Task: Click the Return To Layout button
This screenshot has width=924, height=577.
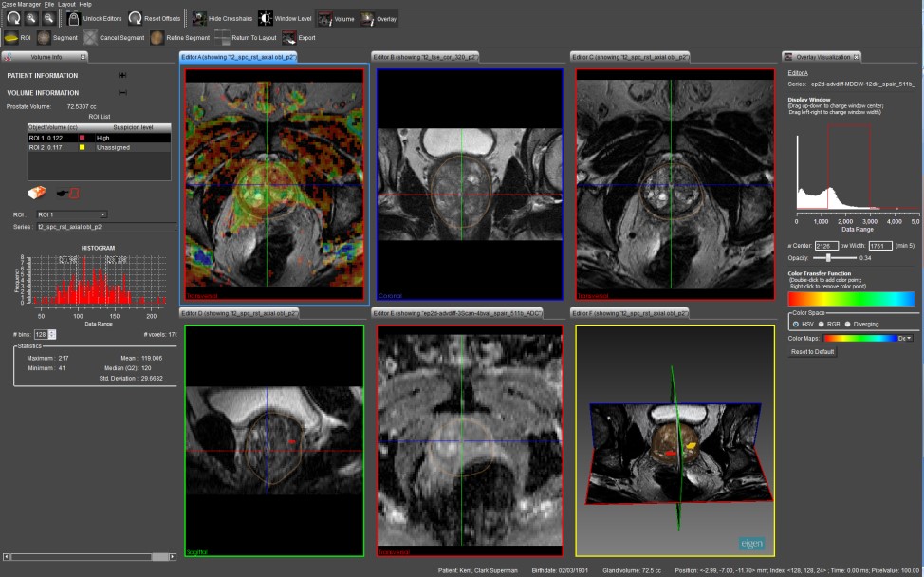Action: click(223, 38)
